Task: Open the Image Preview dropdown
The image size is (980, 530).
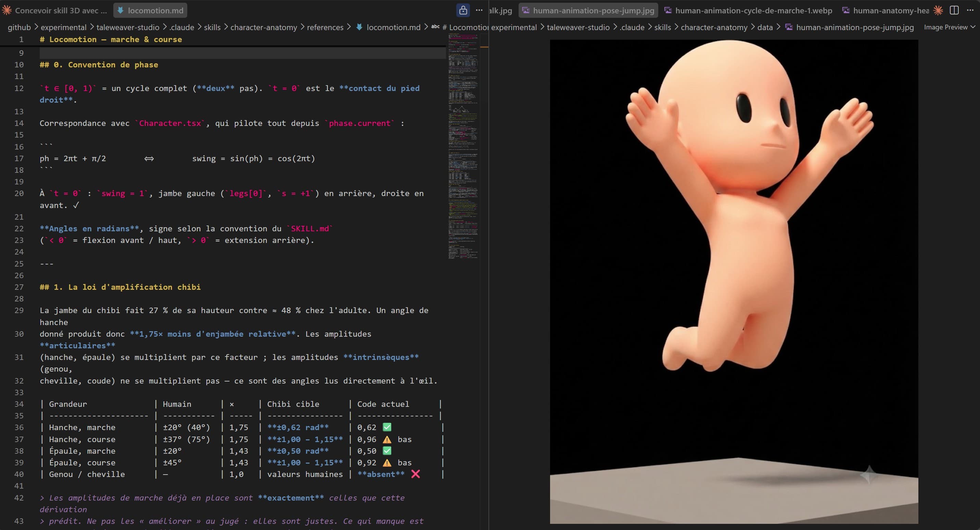Action: 950,27
